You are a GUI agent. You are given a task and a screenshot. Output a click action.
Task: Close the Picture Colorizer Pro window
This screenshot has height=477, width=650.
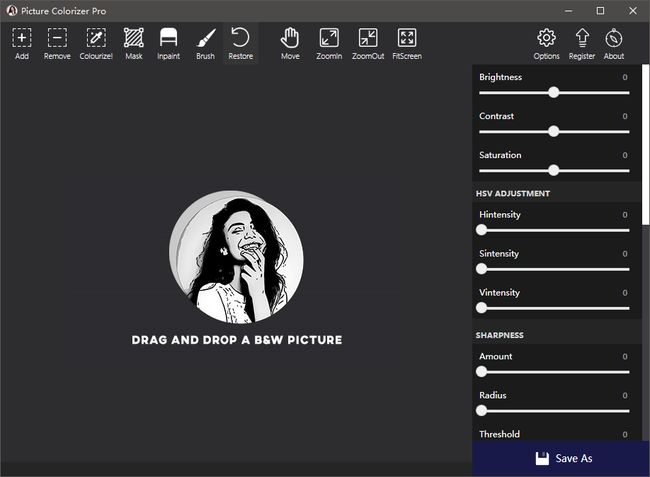coord(633,11)
